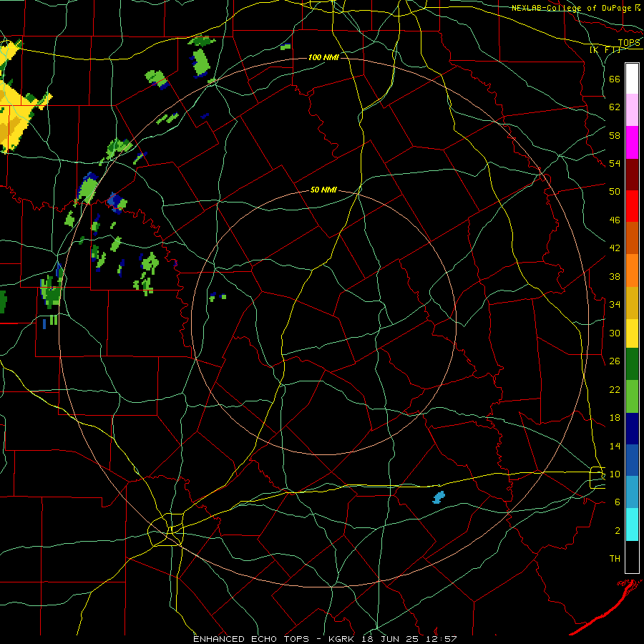Click the gold legend swatch
Image resolution: width=644 pixels, height=644 pixels.
click(x=632, y=303)
